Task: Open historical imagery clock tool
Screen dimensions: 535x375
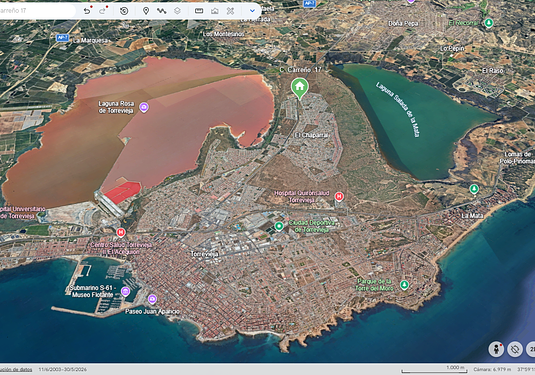Action: point(124,11)
